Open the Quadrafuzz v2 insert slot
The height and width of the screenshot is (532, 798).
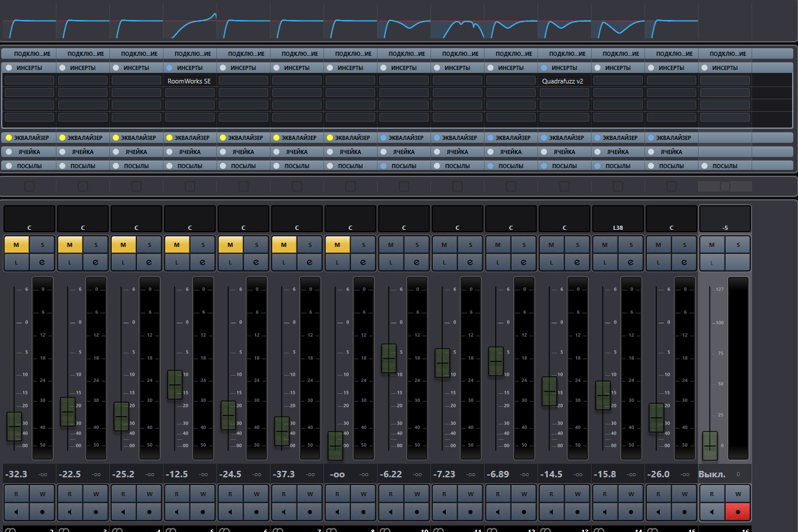565,81
